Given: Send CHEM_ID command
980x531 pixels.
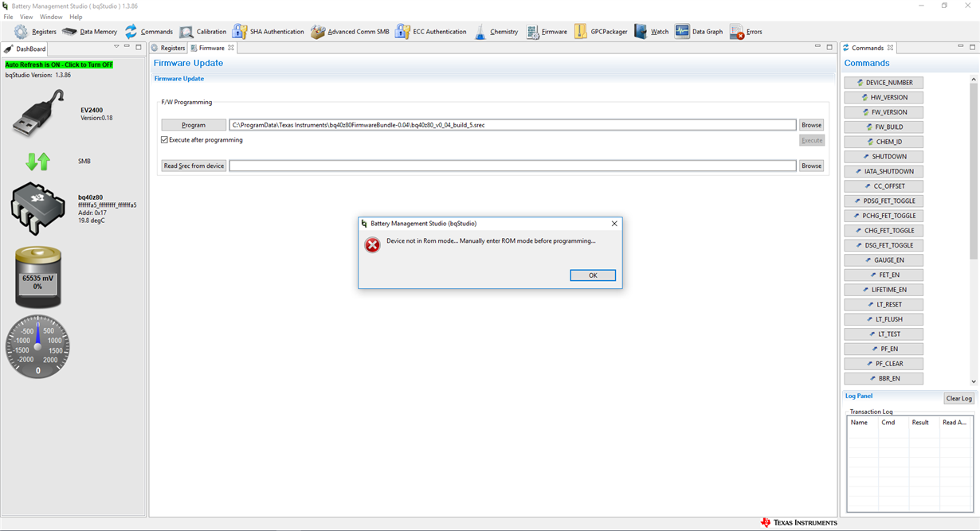Looking at the screenshot, I should point(884,142).
